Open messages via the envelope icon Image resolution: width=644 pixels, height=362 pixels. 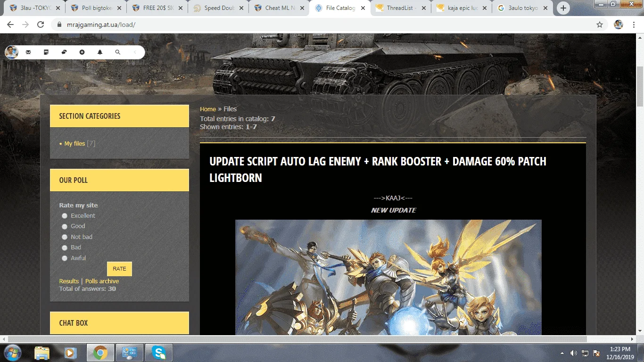tap(28, 52)
